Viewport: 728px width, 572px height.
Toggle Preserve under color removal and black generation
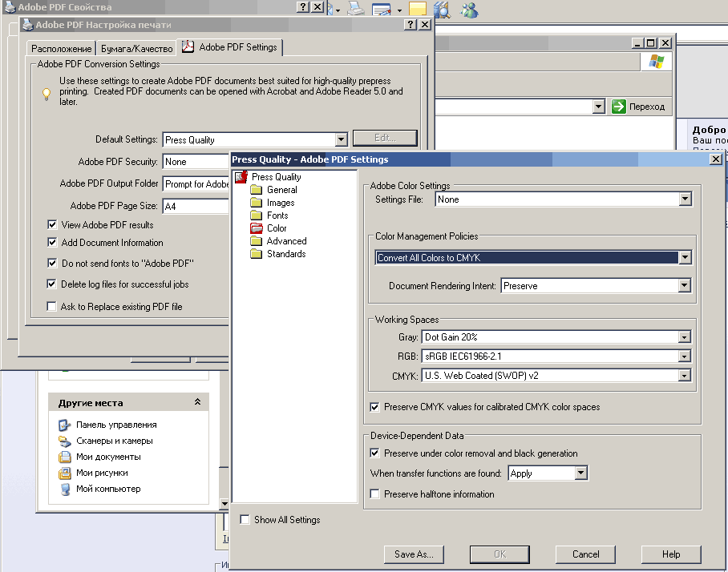(x=374, y=453)
